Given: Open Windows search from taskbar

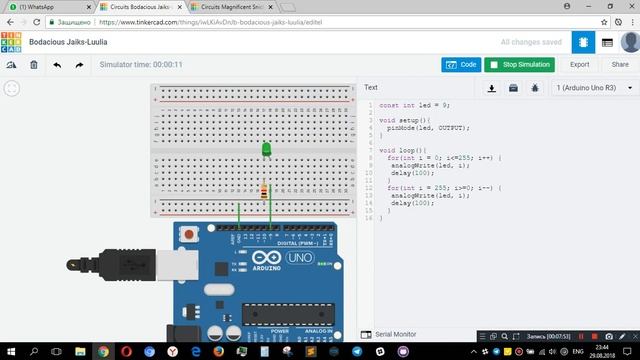Looking at the screenshot, I should tap(34, 351).
